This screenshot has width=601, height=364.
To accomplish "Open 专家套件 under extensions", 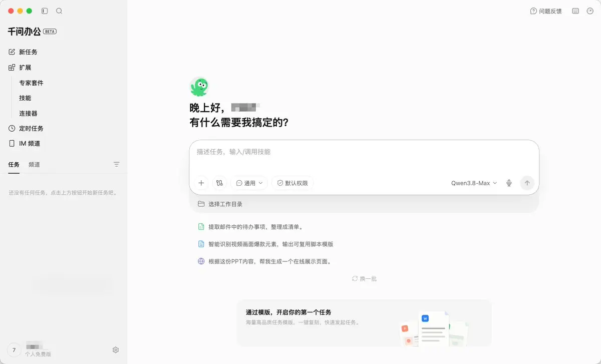I will coord(31,83).
